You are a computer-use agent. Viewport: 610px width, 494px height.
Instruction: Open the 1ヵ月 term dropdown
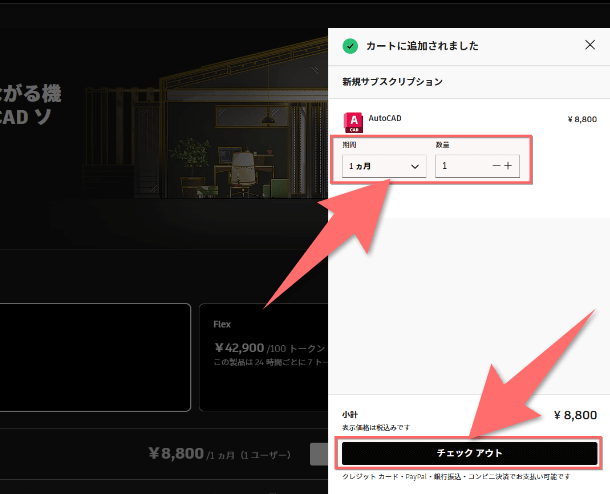384,166
